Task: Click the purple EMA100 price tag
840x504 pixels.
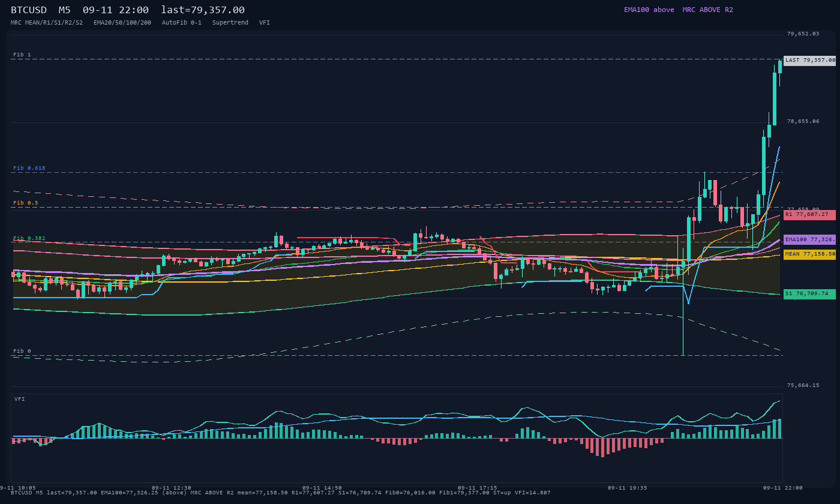Action: click(x=809, y=239)
